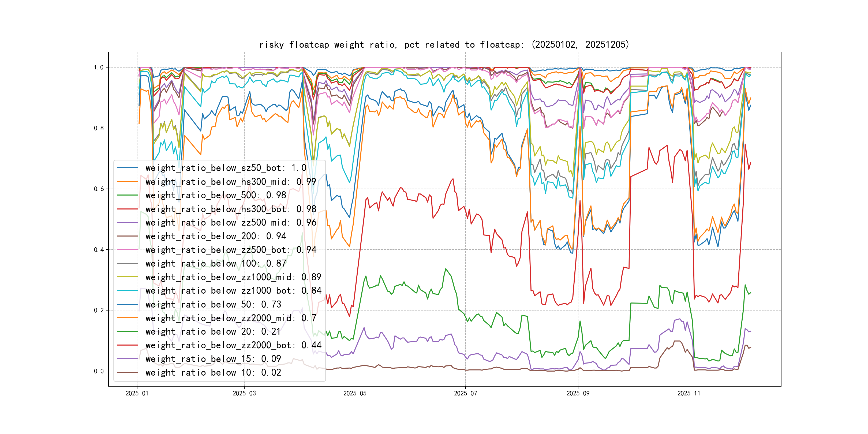Click the 2025-11 x-axis tick label

click(x=689, y=393)
